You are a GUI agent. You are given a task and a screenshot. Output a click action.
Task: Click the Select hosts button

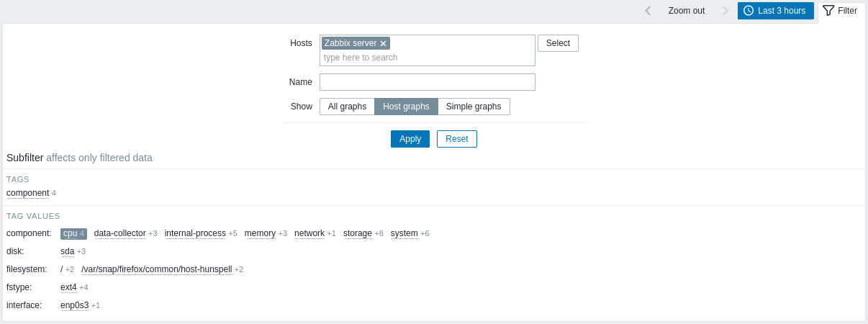click(558, 43)
